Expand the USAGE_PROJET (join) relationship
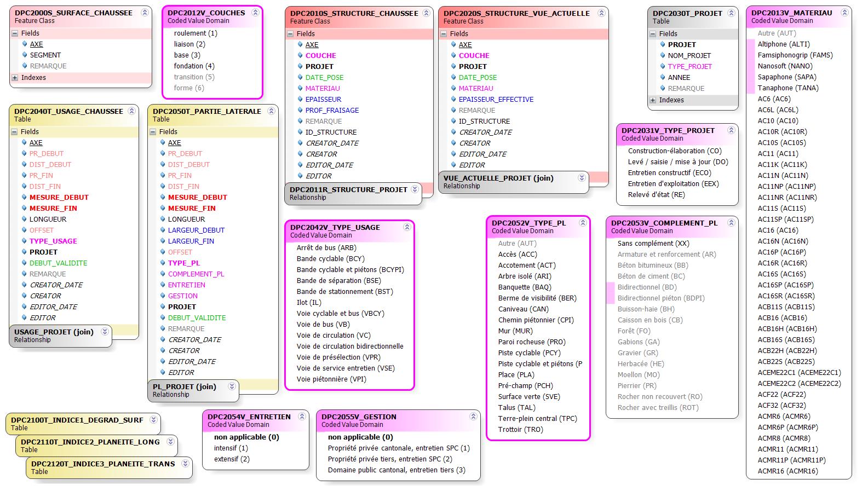The image size is (868, 497). point(105,332)
